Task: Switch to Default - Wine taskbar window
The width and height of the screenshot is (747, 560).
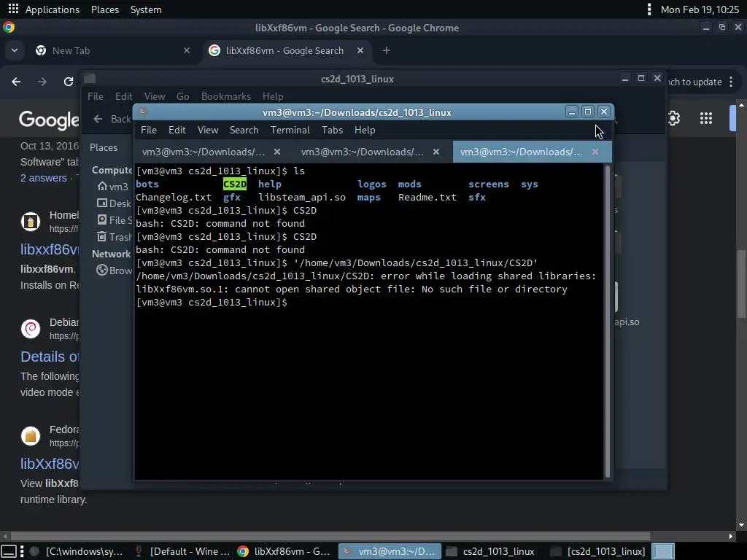Action: 183,551
